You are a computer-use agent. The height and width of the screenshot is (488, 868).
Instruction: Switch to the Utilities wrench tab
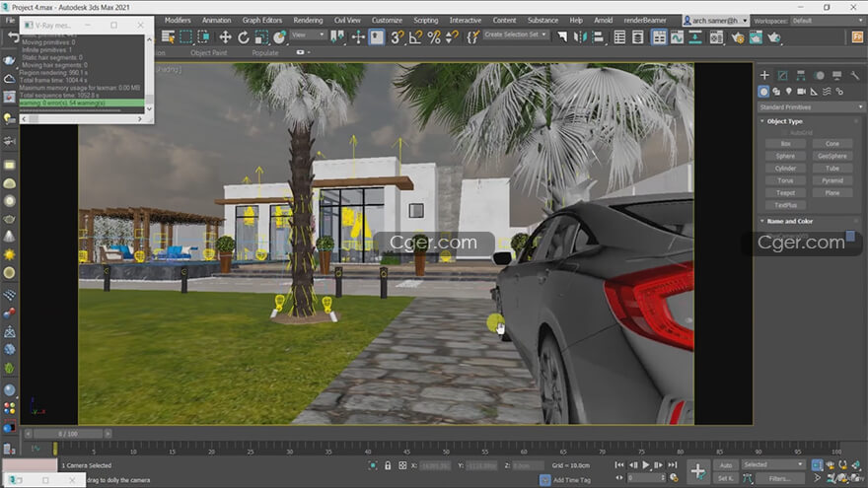coord(855,75)
